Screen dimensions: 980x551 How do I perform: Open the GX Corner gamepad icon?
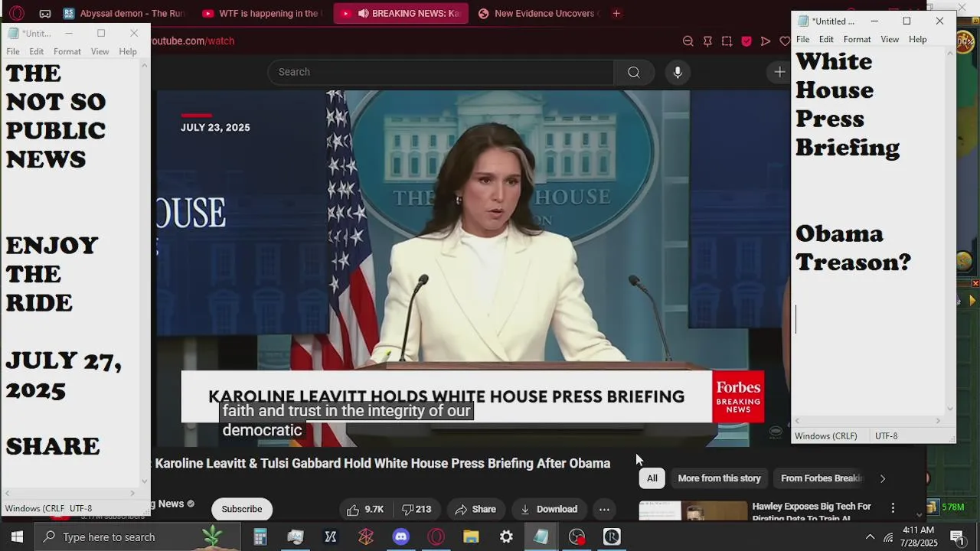coord(45,13)
